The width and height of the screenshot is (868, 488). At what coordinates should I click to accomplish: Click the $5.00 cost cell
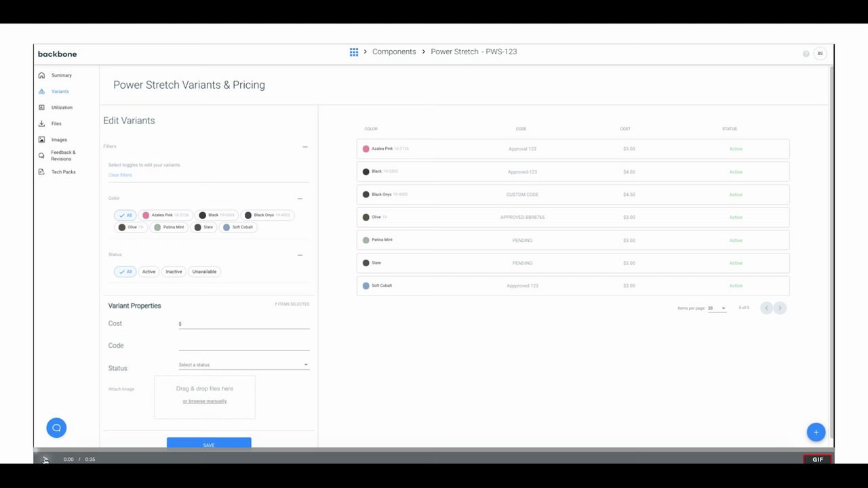tap(629, 148)
